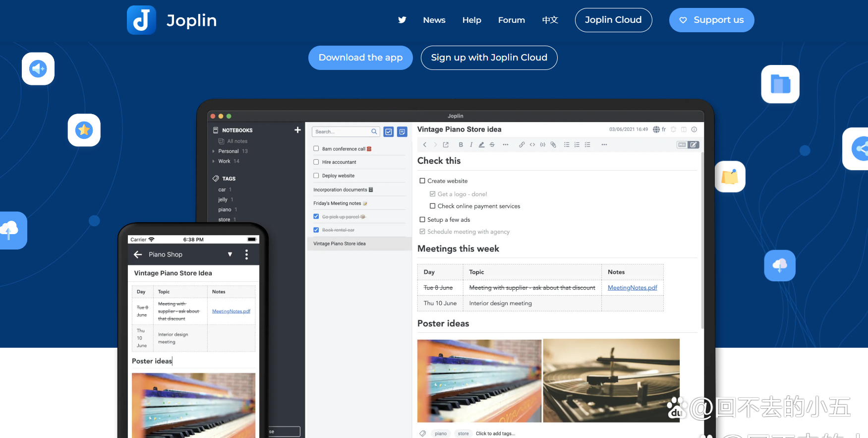This screenshot has height=438, width=868.
Task: Open the News page from the navigation
Action: (434, 20)
